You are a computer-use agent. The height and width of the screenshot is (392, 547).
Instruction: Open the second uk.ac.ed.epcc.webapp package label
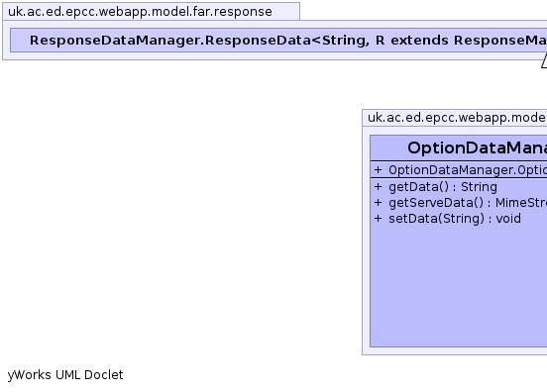coord(457,118)
